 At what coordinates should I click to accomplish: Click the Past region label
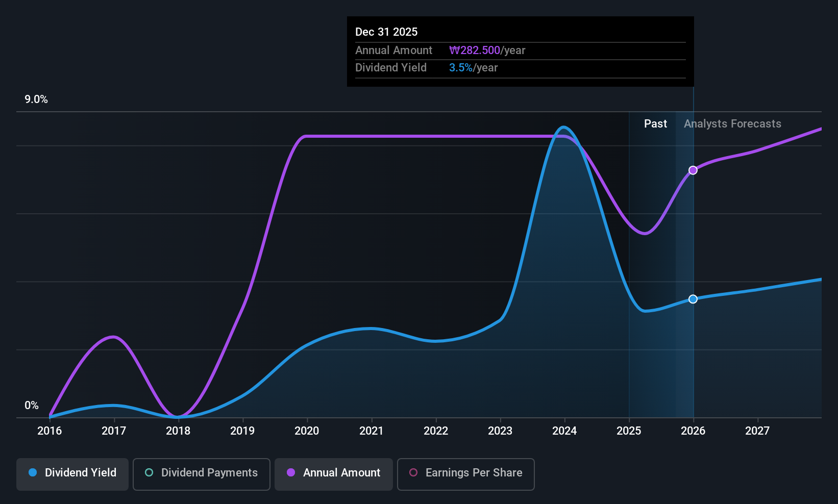pyautogui.click(x=655, y=124)
